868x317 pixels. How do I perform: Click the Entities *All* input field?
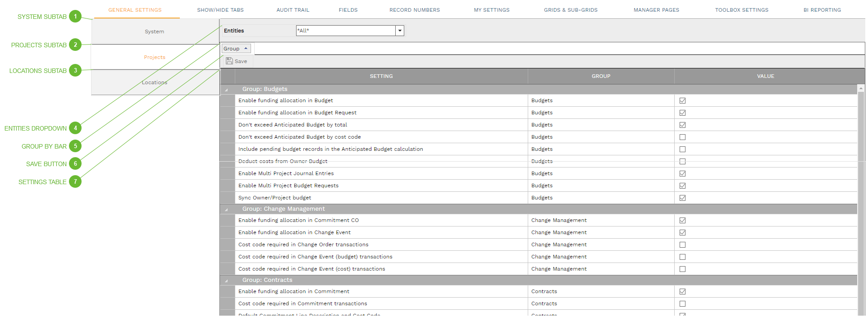pyautogui.click(x=346, y=31)
